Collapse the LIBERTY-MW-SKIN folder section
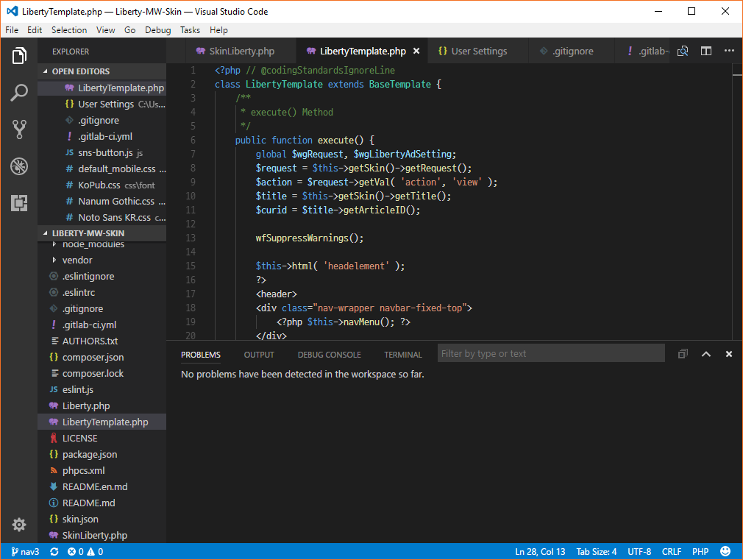Image resolution: width=743 pixels, height=560 pixels. click(102, 233)
